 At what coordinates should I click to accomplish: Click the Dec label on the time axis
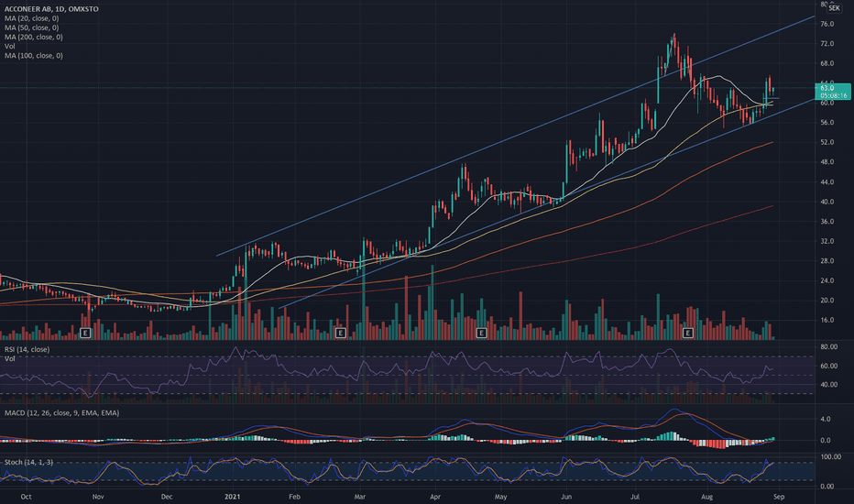point(167,497)
